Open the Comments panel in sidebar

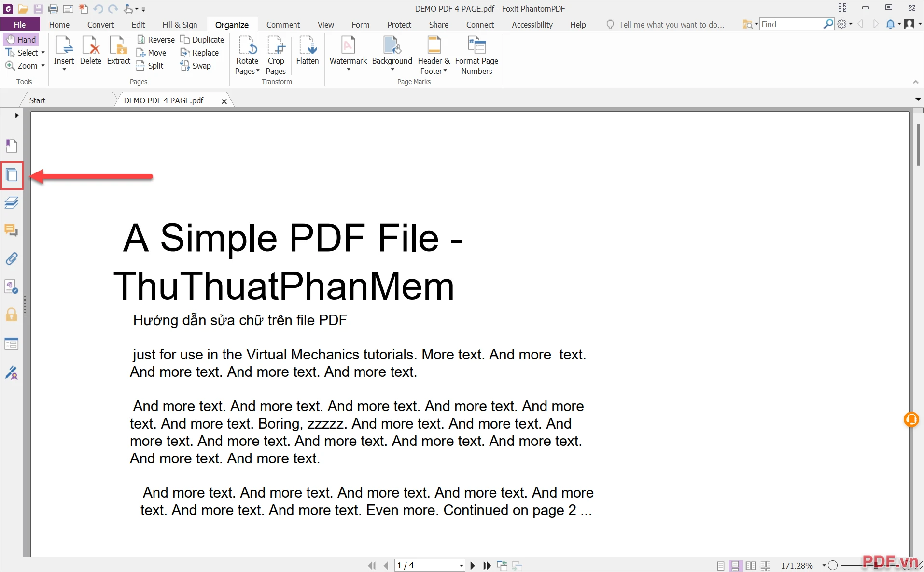tap(12, 230)
